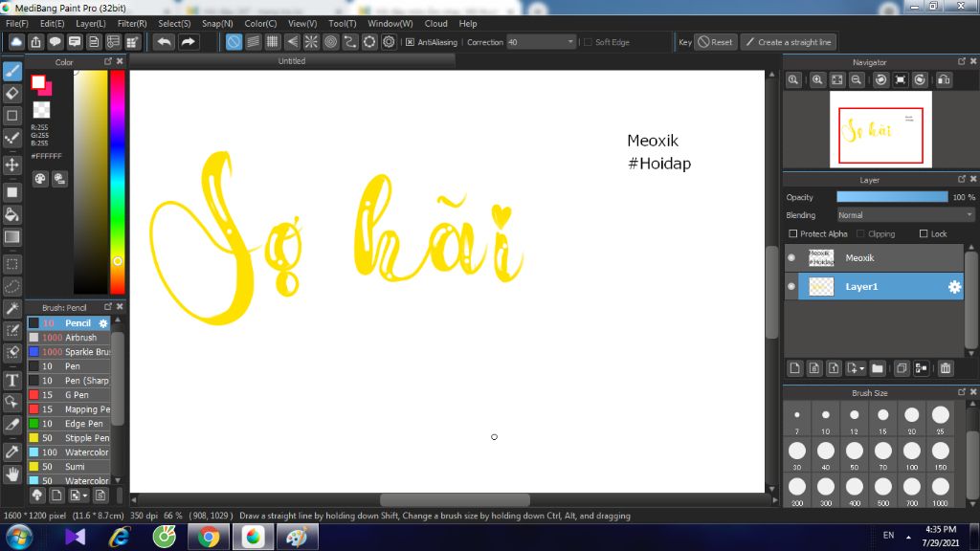Zoom out within Navigator panel
This screenshot has width=980, height=551.
857,80
